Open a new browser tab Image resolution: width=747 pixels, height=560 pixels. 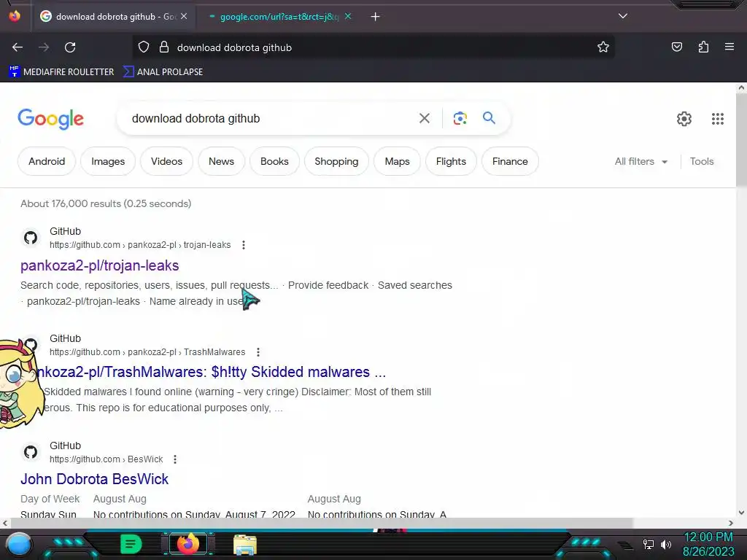click(x=375, y=17)
